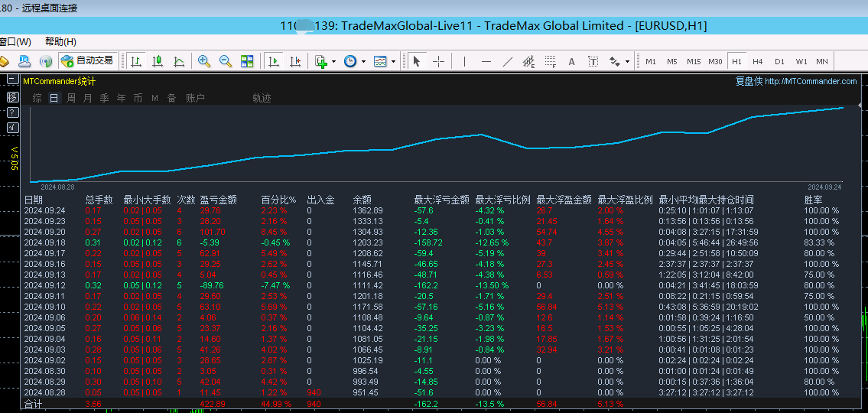
Task: Switch to M30 timeframe
Action: (715, 61)
